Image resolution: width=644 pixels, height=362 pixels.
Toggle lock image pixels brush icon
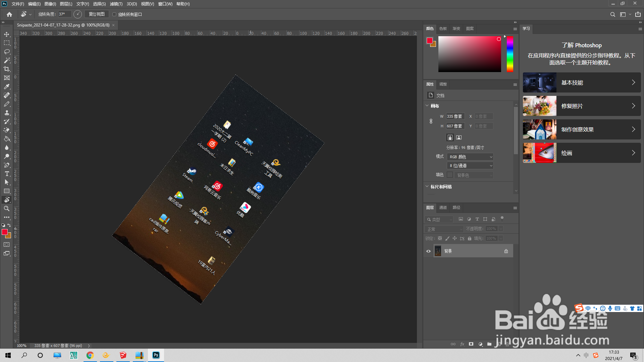point(447,238)
